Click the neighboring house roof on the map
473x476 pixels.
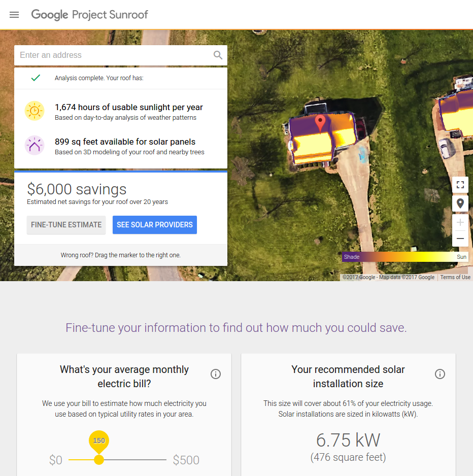tap(455, 114)
